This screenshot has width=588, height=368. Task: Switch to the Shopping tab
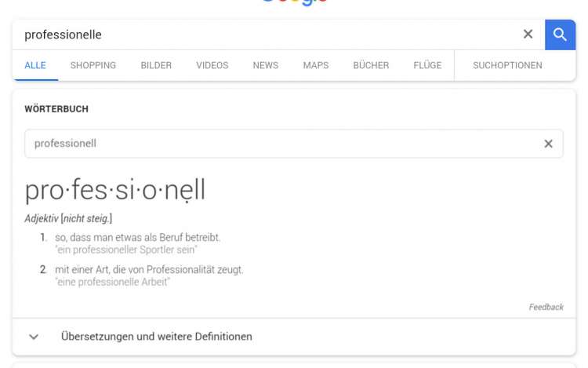pos(93,65)
